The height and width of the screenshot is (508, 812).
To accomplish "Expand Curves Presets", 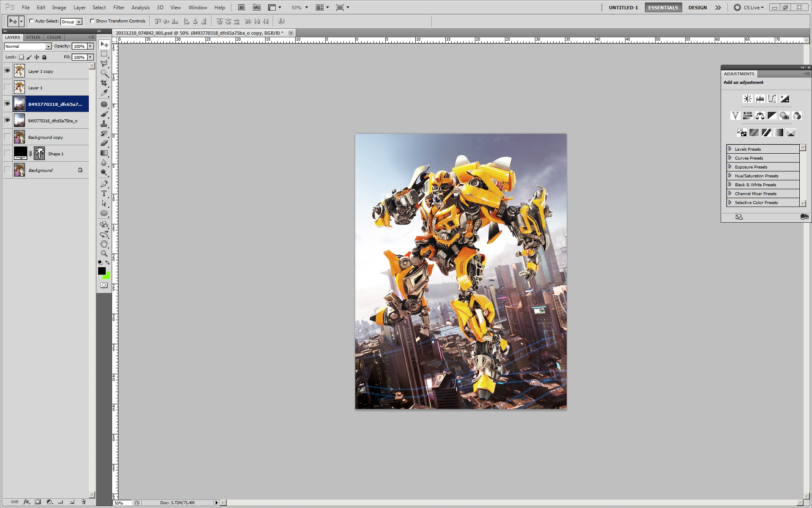I will pos(730,158).
